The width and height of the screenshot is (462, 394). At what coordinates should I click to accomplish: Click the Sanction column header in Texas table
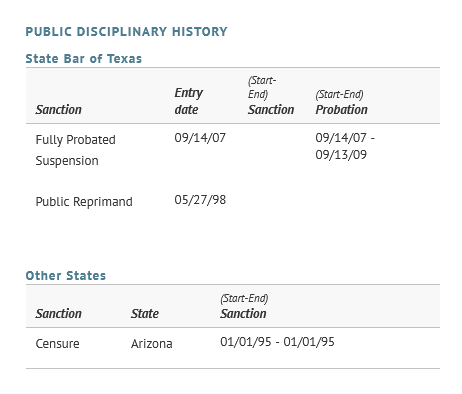coord(59,110)
